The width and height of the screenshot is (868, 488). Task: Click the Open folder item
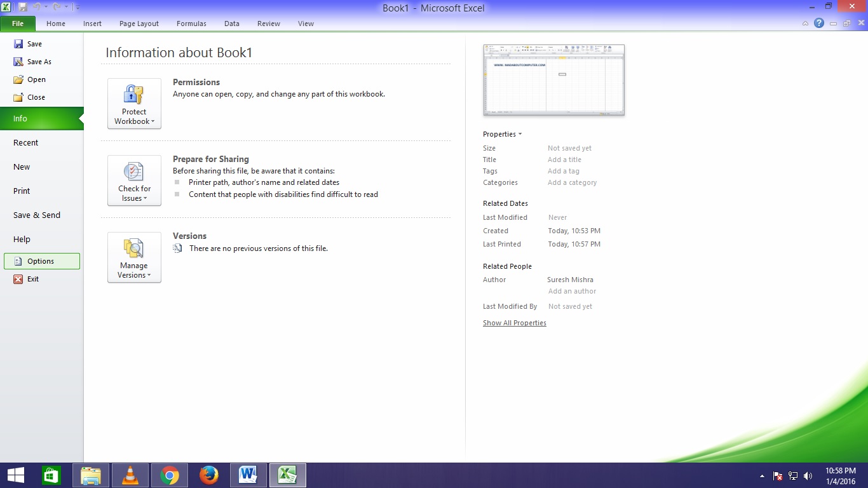[29, 79]
